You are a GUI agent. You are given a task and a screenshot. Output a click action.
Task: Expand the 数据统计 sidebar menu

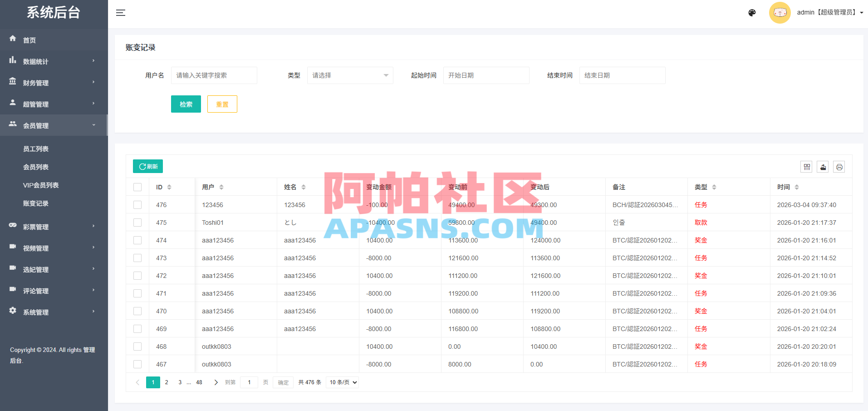pyautogui.click(x=54, y=61)
